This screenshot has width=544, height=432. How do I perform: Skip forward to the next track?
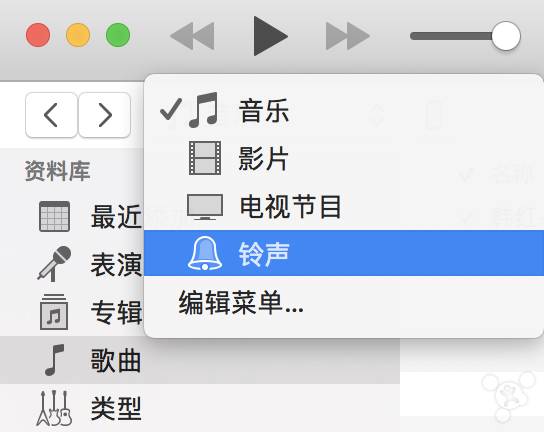[348, 36]
